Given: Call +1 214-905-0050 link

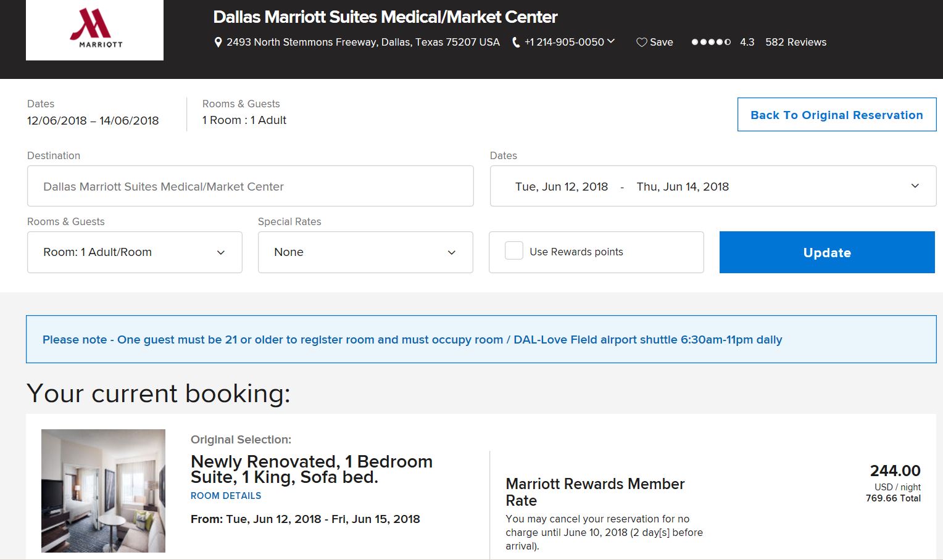Looking at the screenshot, I should point(564,42).
